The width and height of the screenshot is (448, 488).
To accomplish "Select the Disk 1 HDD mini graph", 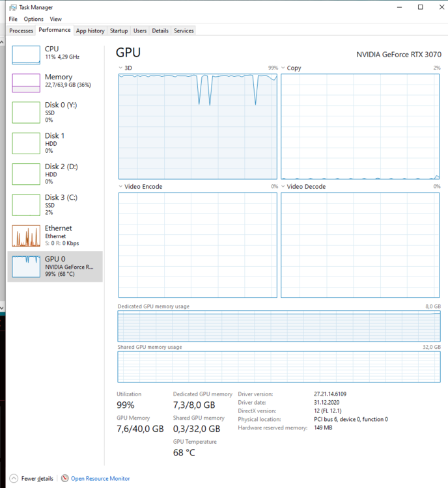I will click(26, 143).
